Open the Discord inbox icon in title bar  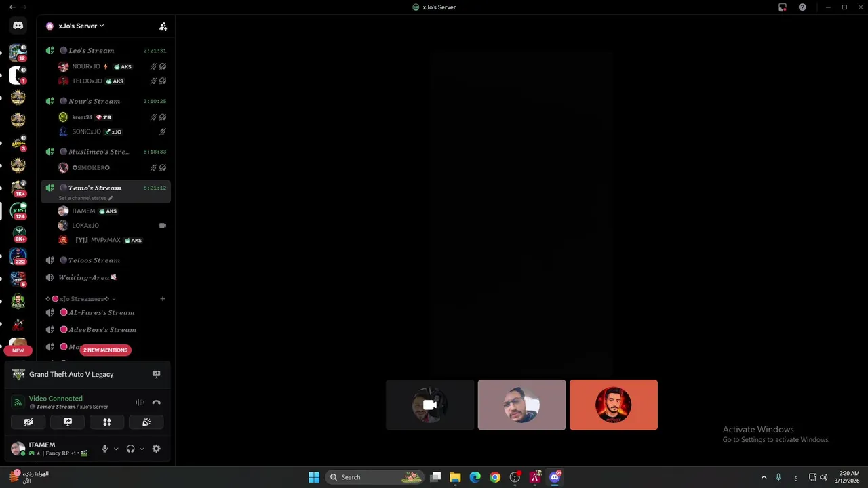pos(783,7)
